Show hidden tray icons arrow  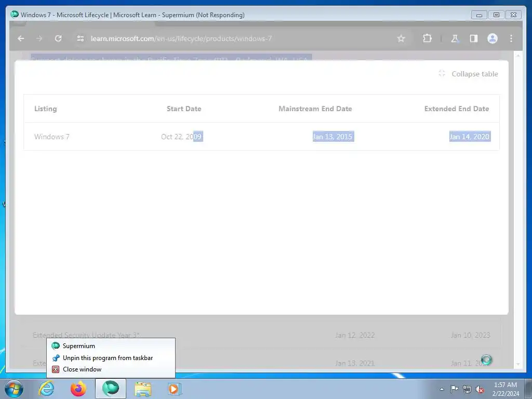[x=442, y=389]
